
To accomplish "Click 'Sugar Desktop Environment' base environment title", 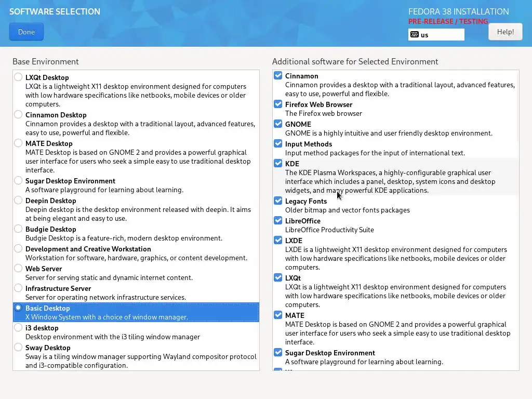I will pyautogui.click(x=70, y=181).
